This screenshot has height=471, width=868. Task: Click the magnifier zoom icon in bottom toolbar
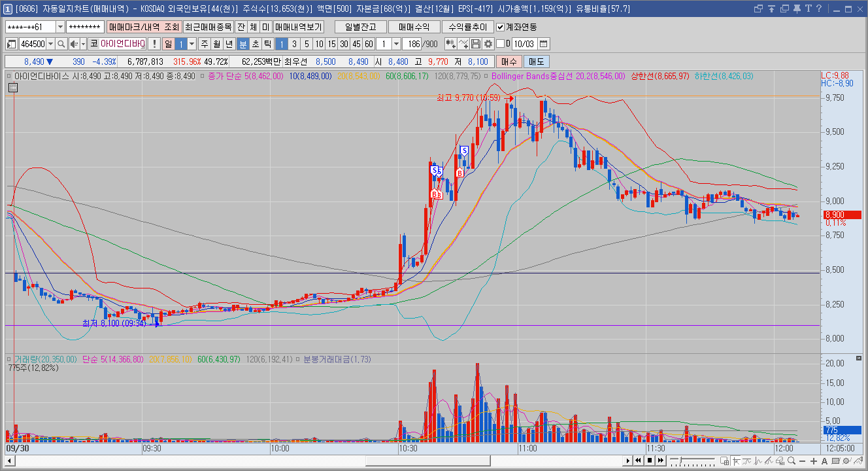point(792,461)
